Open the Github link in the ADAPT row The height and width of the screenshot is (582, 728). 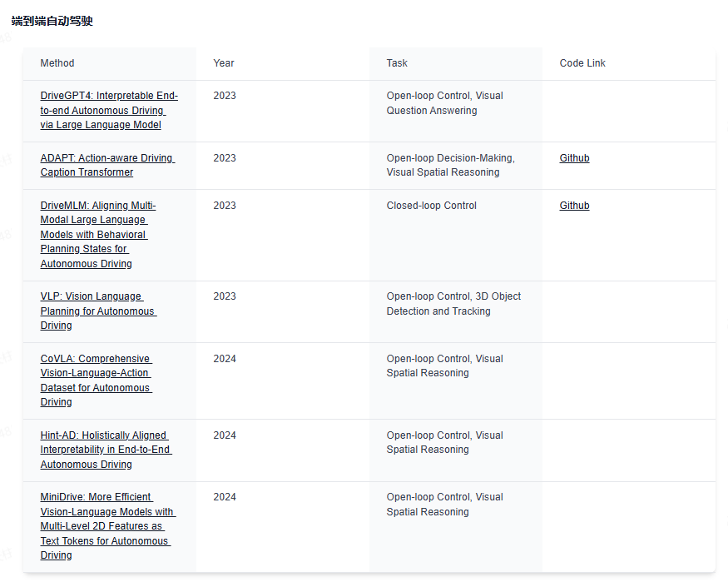(574, 158)
